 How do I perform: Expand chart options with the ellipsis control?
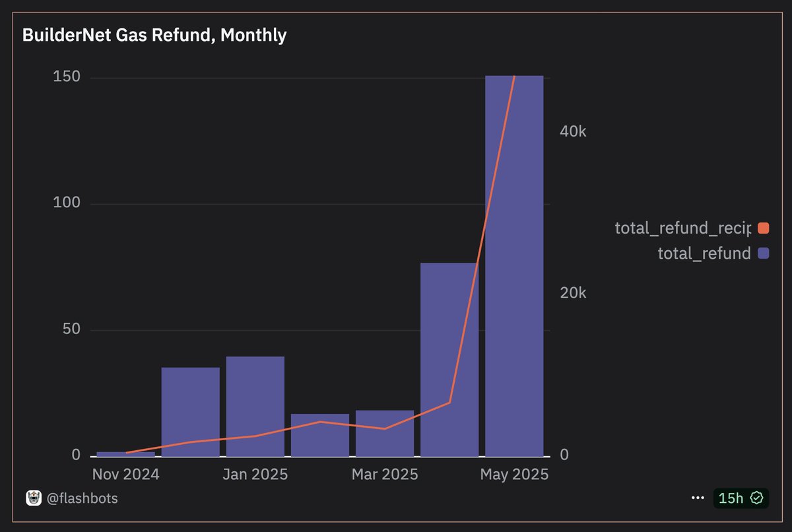tap(697, 498)
